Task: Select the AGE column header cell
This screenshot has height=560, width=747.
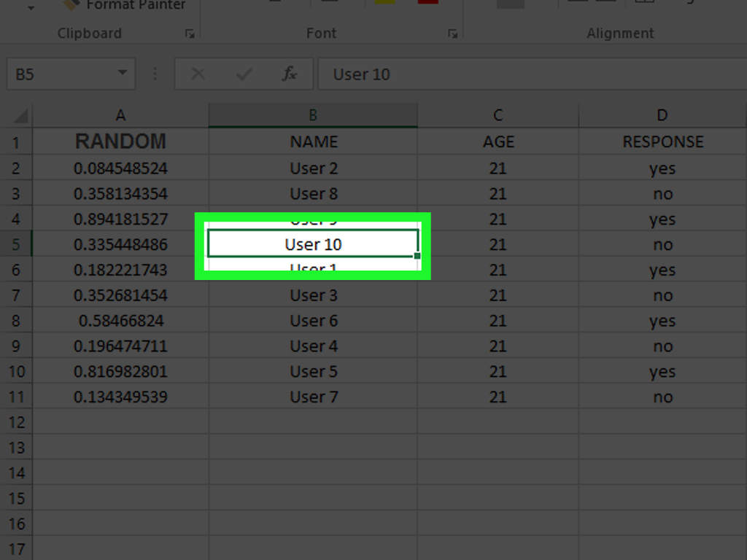Action: pyautogui.click(x=498, y=141)
